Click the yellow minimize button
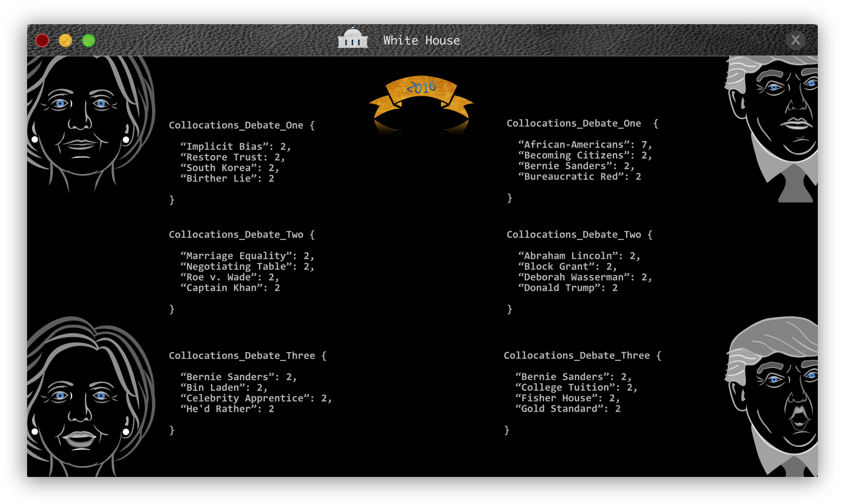Screen dimensions: 842x504 pyautogui.click(x=65, y=41)
